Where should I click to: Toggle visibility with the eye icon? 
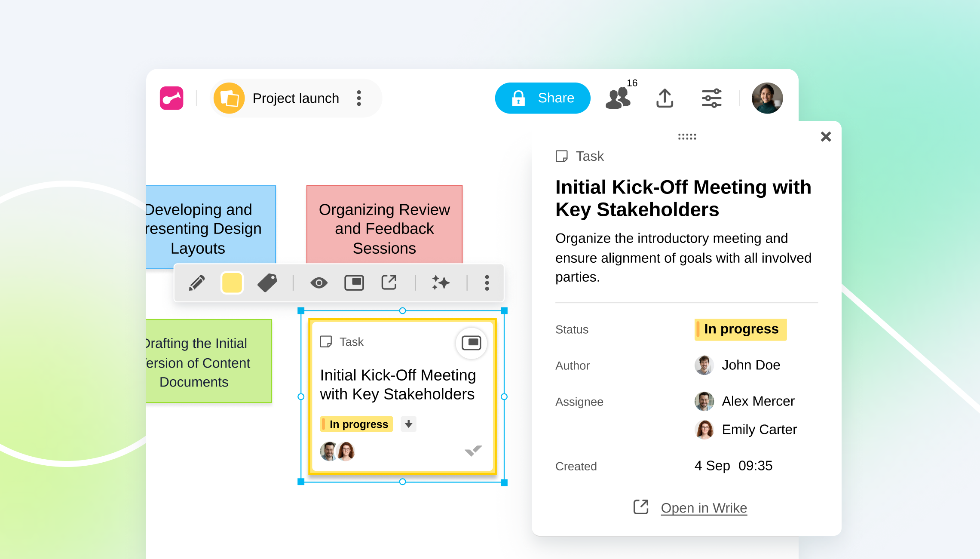[x=319, y=283]
